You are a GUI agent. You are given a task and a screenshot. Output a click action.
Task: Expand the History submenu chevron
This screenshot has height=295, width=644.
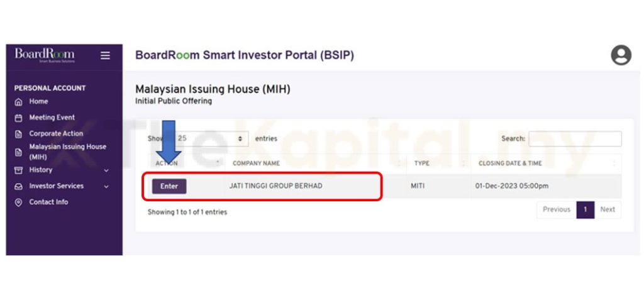point(106,170)
